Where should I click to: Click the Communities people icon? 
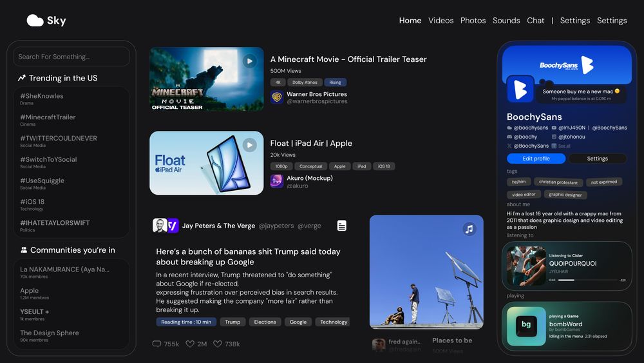pos(24,250)
